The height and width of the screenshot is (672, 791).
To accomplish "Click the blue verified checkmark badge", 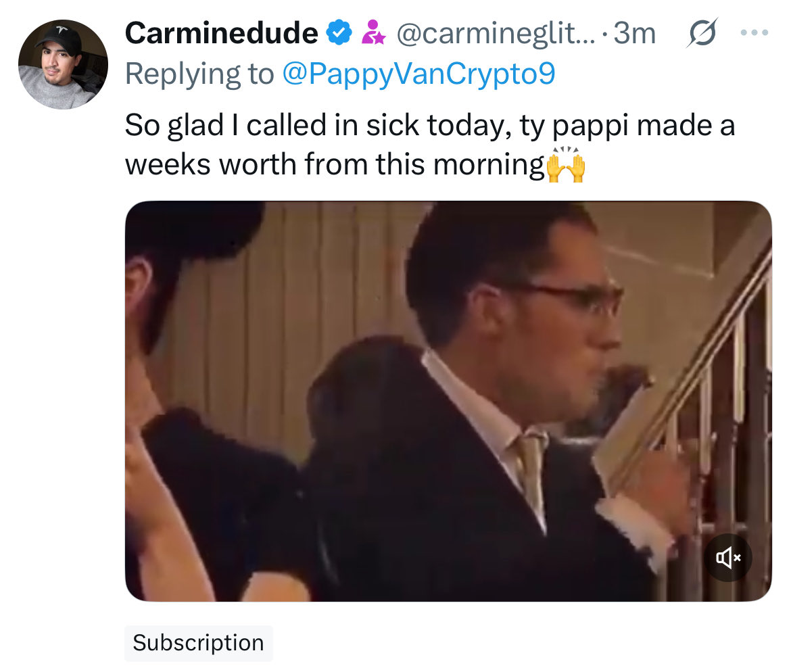I will 340,32.
